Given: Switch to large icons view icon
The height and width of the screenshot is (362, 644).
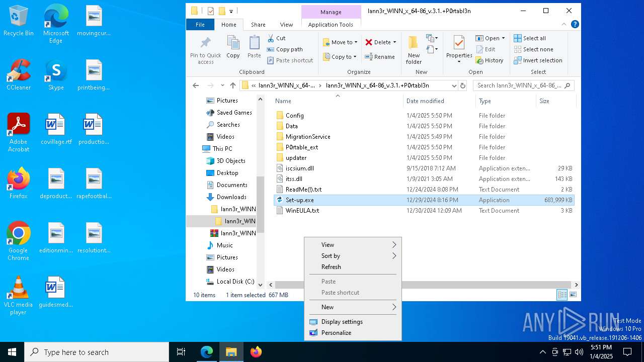Looking at the screenshot, I should click(x=573, y=295).
